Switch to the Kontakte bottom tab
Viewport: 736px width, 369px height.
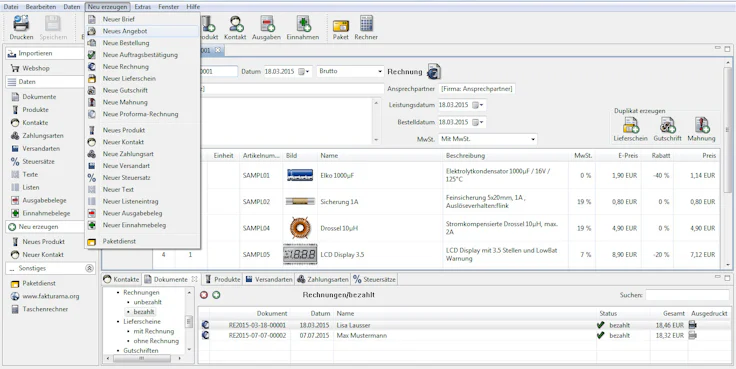point(122,279)
